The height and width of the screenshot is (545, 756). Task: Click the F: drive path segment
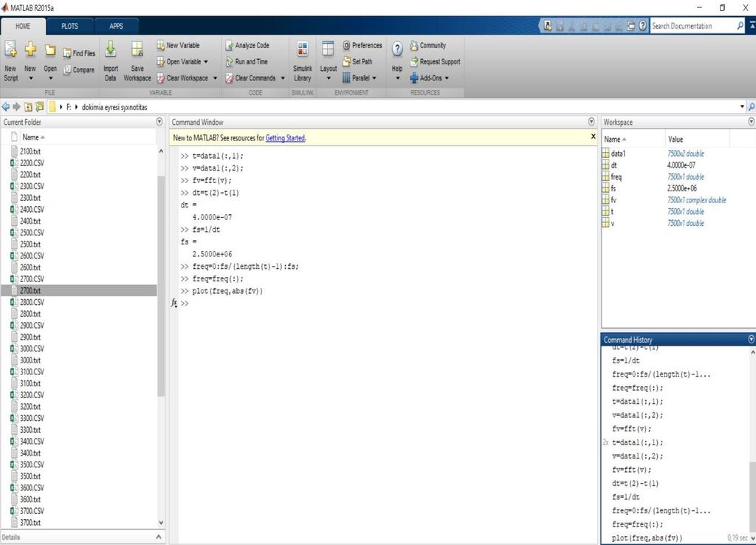[x=69, y=107]
